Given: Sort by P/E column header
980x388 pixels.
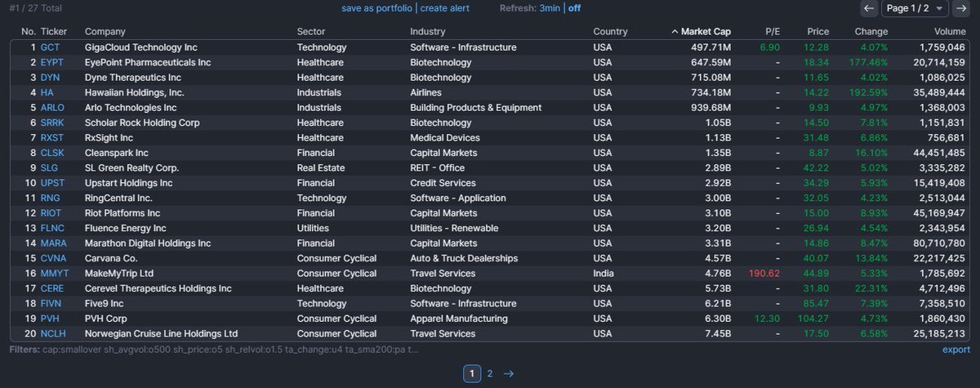Looking at the screenshot, I should (x=773, y=31).
